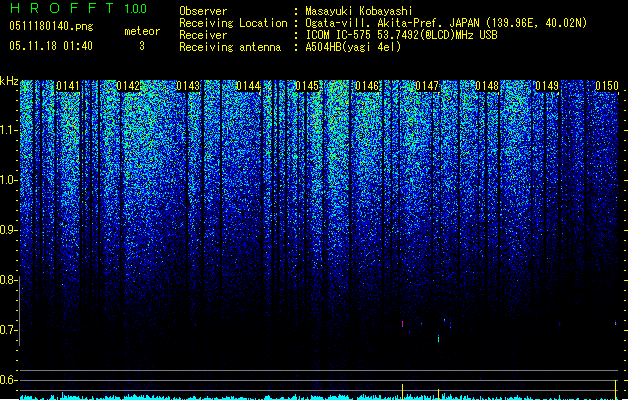Click the Receiving Location label
Image resolution: width=629 pixels, height=400 pixels.
[x=233, y=23]
